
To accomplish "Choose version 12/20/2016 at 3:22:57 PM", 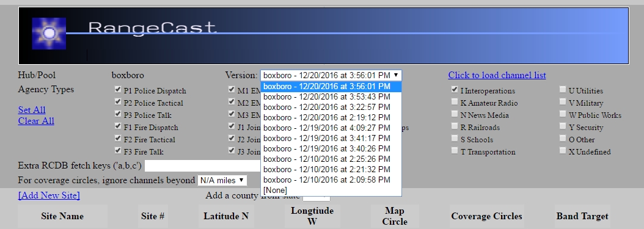I will 331,107.
